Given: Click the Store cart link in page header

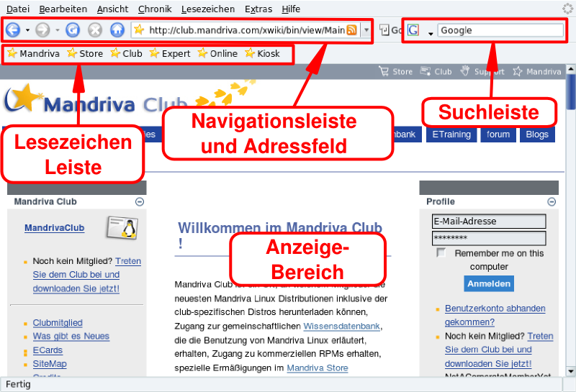Looking at the screenshot, I should coord(395,72).
